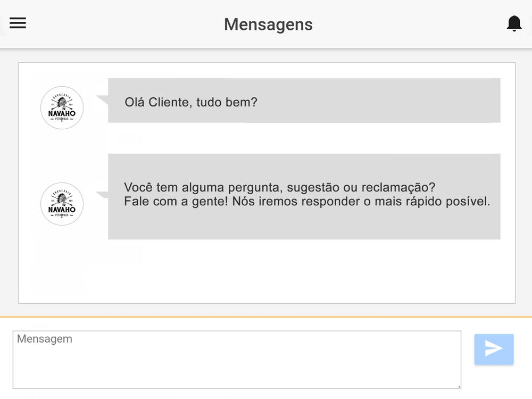This screenshot has width=532, height=399.
Task: Click the tail pointer of the first speech bubble
Action: [x=102, y=100]
